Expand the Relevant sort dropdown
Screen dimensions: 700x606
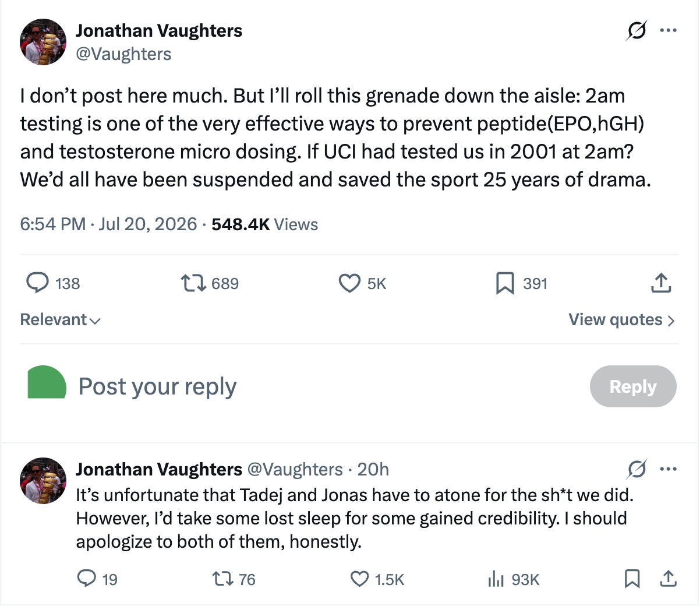coord(60,320)
